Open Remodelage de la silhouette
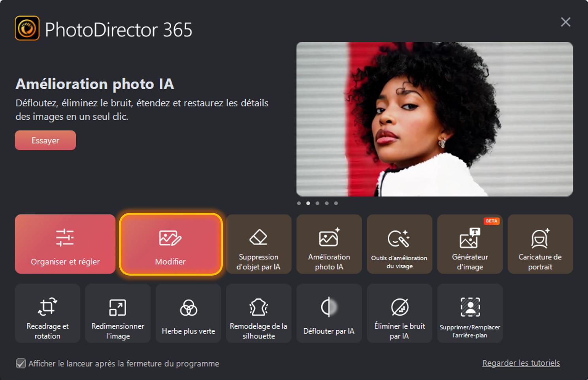588x380 pixels. [258, 314]
